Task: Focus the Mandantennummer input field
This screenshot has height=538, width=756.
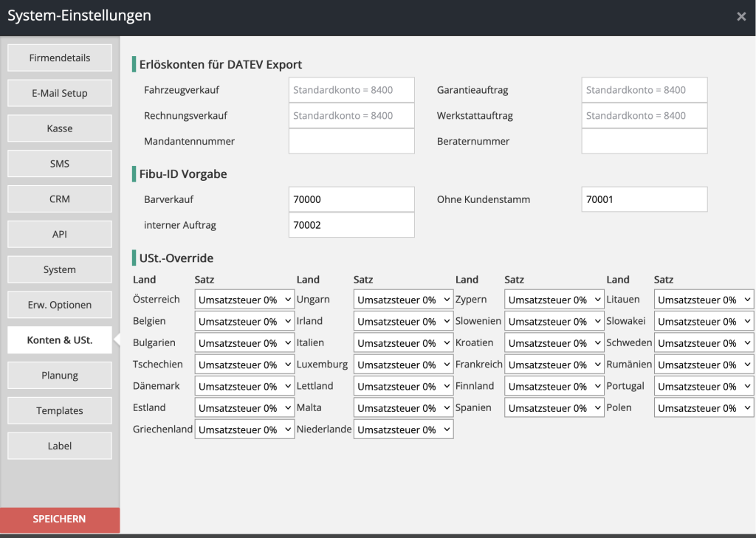Action: coord(351,141)
